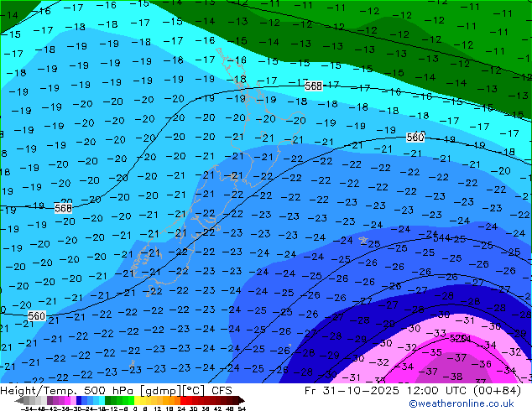Click the legend scale value 54

tap(242, 408)
